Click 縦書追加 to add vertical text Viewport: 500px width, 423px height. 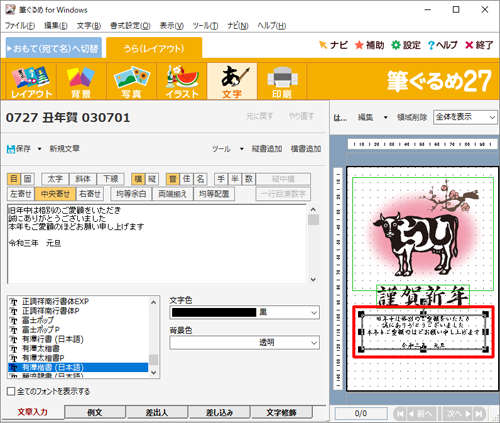[267, 149]
